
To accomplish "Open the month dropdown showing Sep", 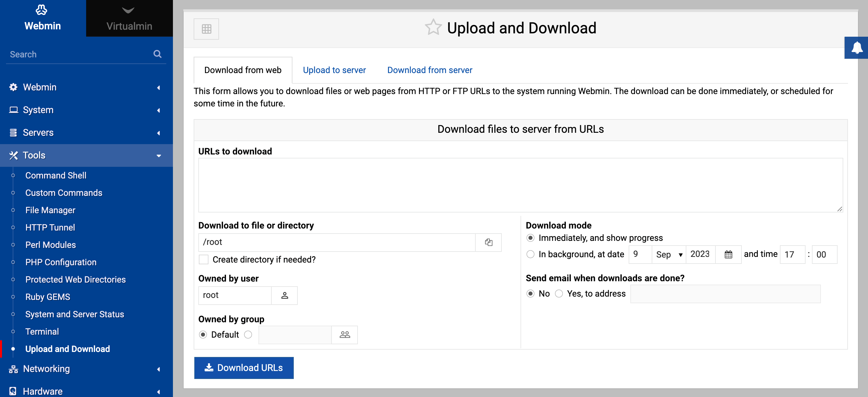I will point(668,254).
